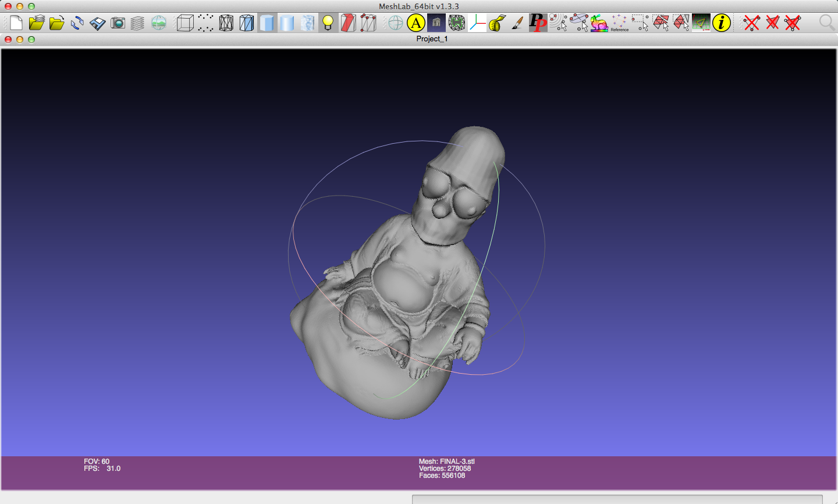Click the progress bar at bottom
Viewport: 838px width, 504px height.
click(x=617, y=499)
